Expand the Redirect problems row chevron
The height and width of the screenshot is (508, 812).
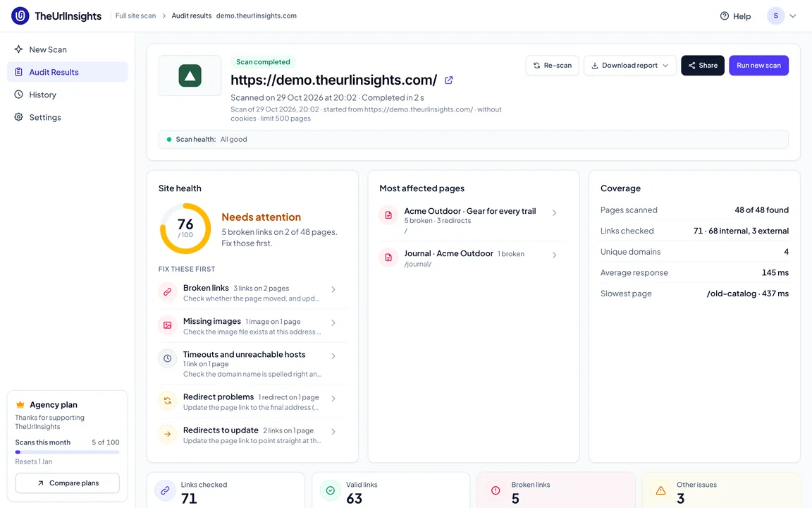tap(333, 399)
